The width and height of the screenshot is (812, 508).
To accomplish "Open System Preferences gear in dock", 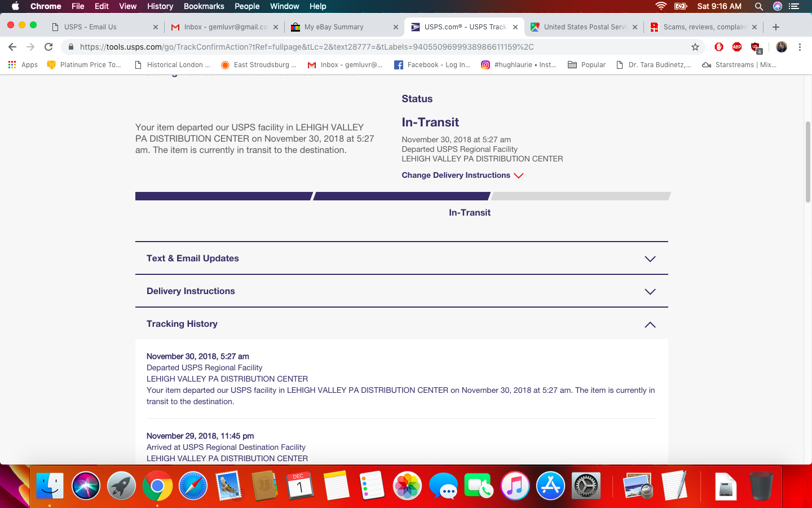I will tap(586, 485).
